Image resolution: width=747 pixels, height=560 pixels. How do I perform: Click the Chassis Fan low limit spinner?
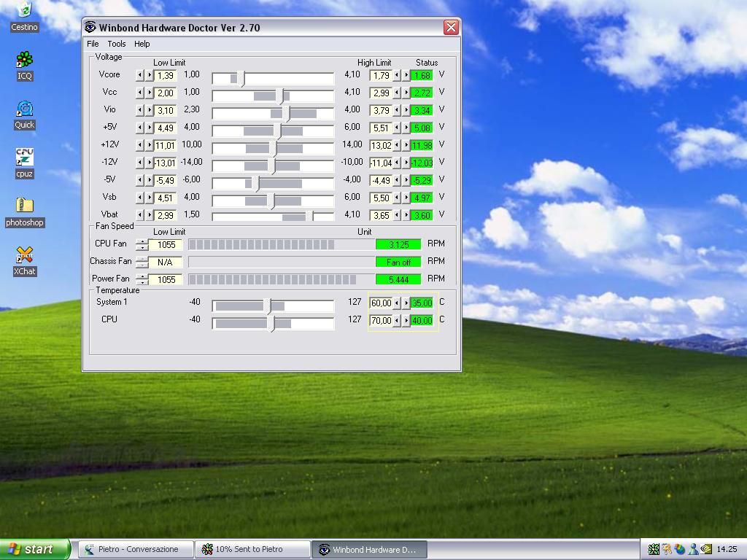(142, 262)
